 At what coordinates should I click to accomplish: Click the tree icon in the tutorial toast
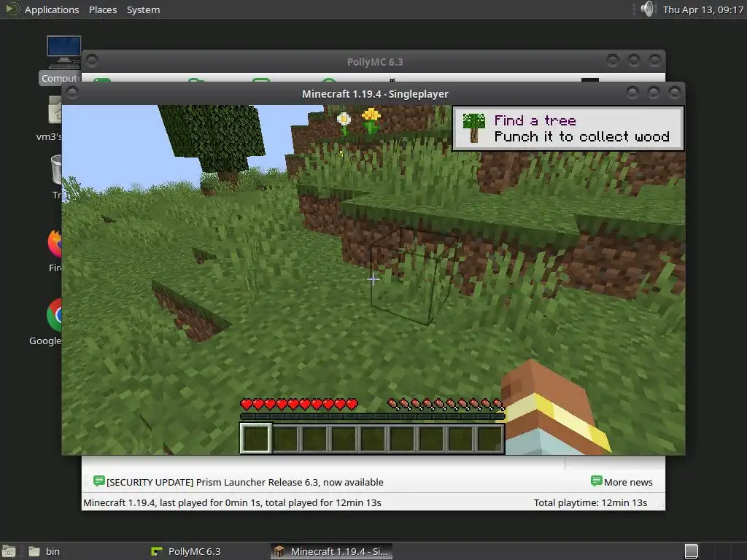point(473,128)
